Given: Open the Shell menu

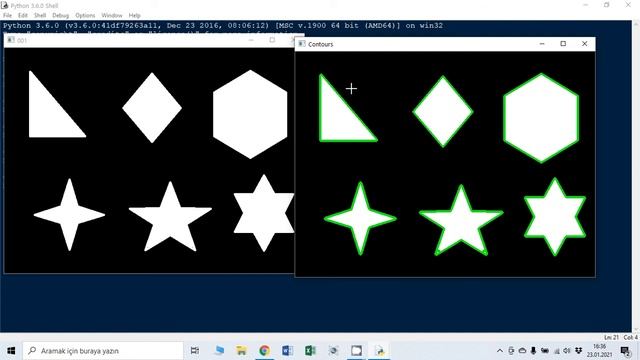Looking at the screenshot, I should click(40, 16).
